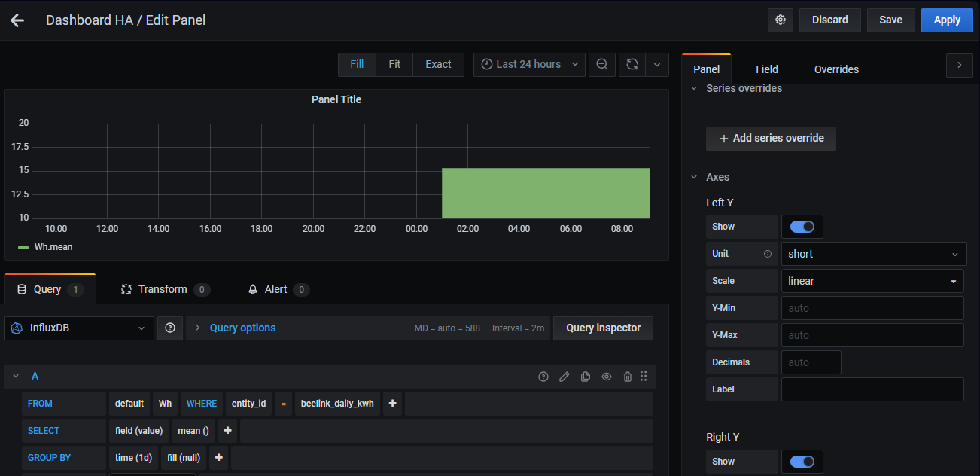Toggle Show for the Left Y axis
Image resolution: width=980 pixels, height=476 pixels.
click(802, 226)
